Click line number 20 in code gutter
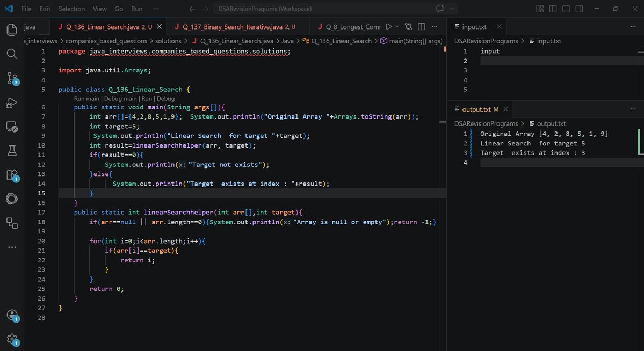The height and width of the screenshot is (351, 644). tap(41, 241)
